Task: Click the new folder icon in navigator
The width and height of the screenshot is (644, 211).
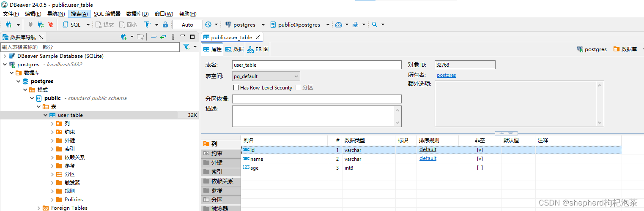Action: (x=140, y=37)
